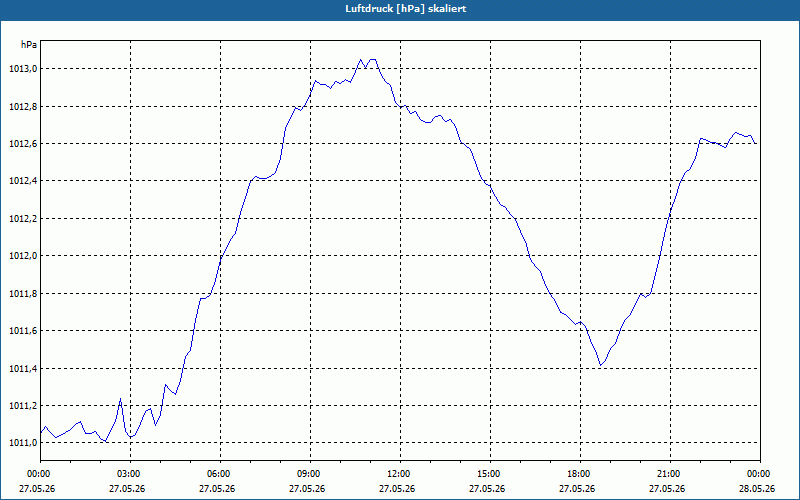This screenshot has width=800, height=500.
Task: Click the 1011,4 y-axis value
Action: (23, 368)
